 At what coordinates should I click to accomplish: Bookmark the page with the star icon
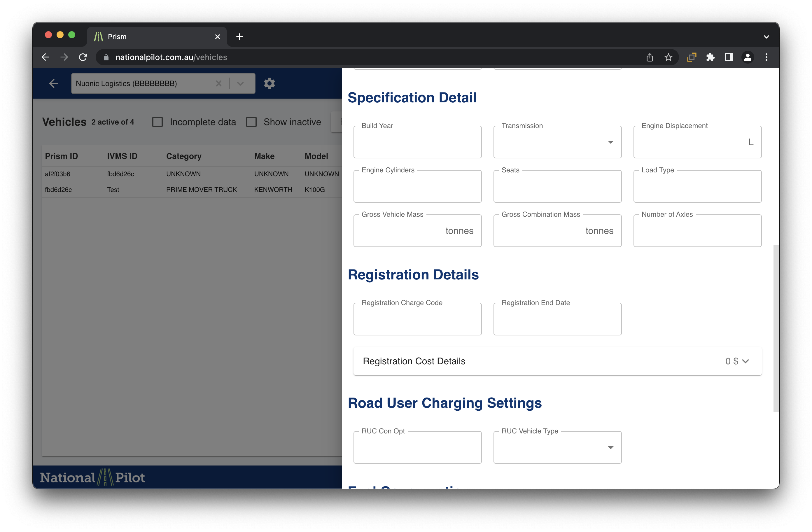(668, 57)
